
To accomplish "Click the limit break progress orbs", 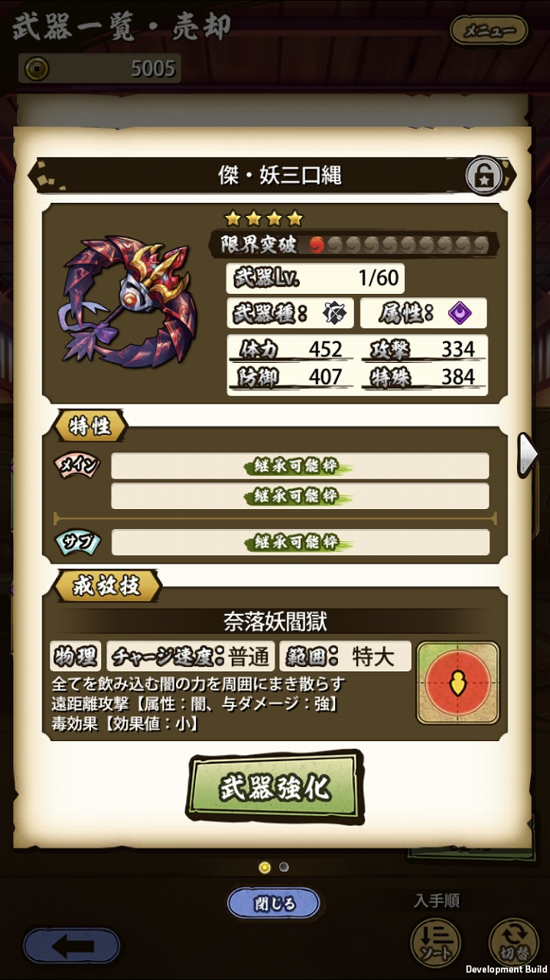I will pyautogui.click(x=399, y=245).
